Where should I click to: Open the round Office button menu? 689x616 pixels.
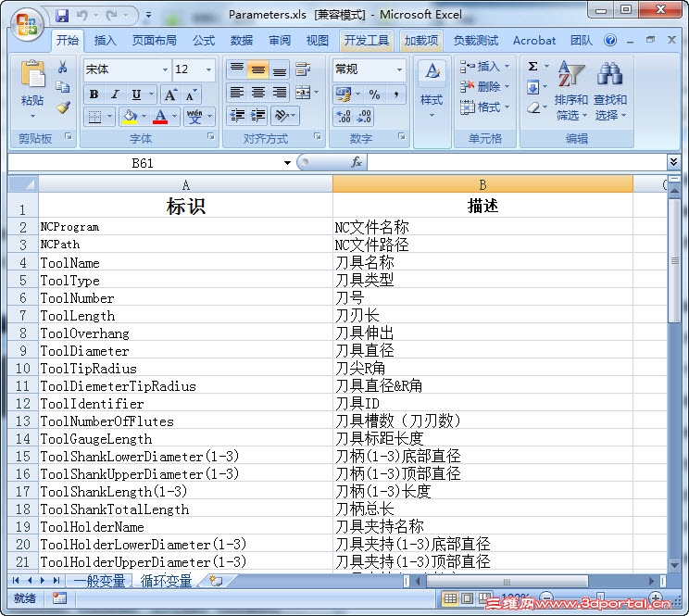[26, 25]
